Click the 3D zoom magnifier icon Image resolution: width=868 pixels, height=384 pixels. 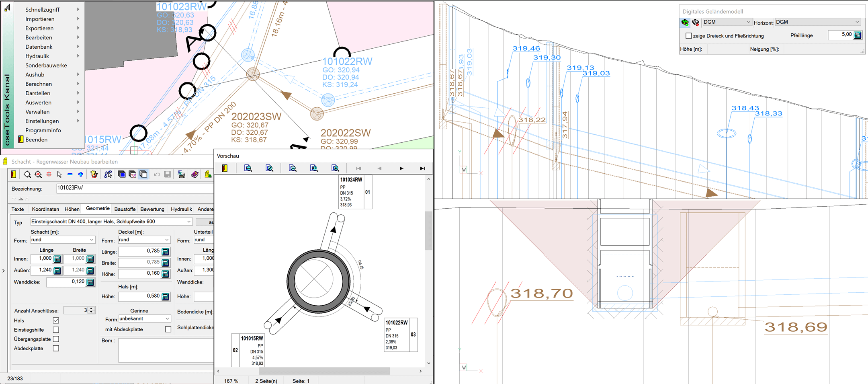click(x=38, y=175)
